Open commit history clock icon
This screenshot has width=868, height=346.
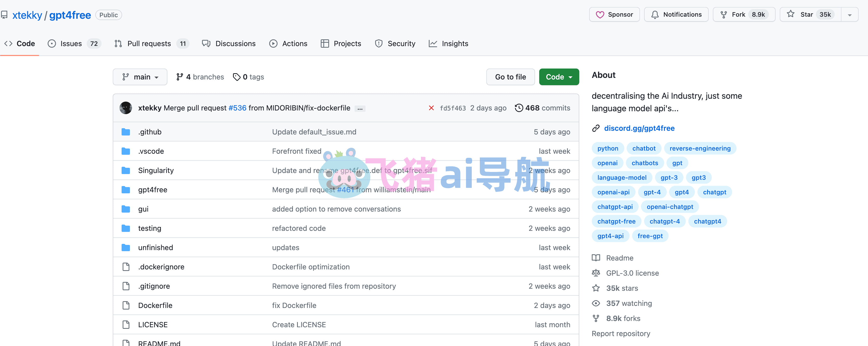519,108
